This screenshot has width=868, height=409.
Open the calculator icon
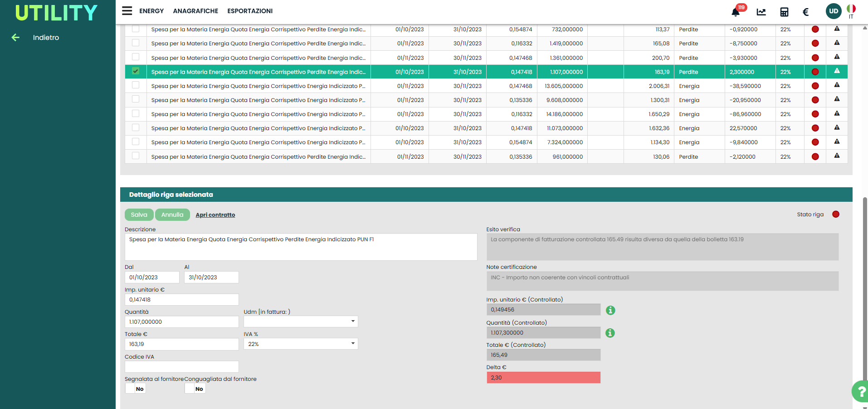point(784,12)
